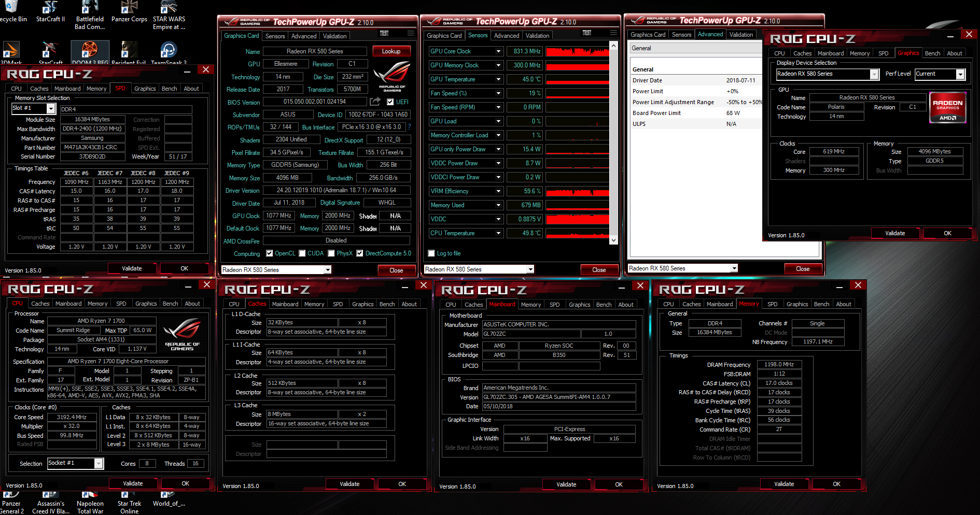Toggle the PhysX computing checkbox

(331, 253)
